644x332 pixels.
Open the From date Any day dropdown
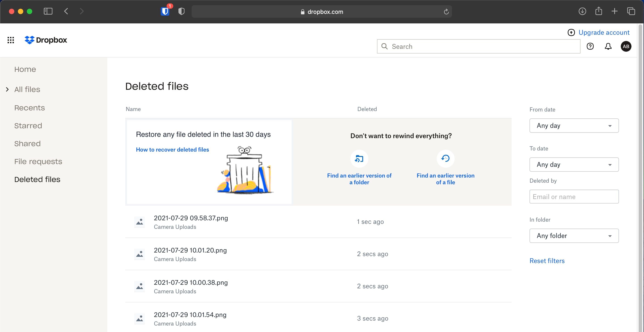tap(574, 125)
